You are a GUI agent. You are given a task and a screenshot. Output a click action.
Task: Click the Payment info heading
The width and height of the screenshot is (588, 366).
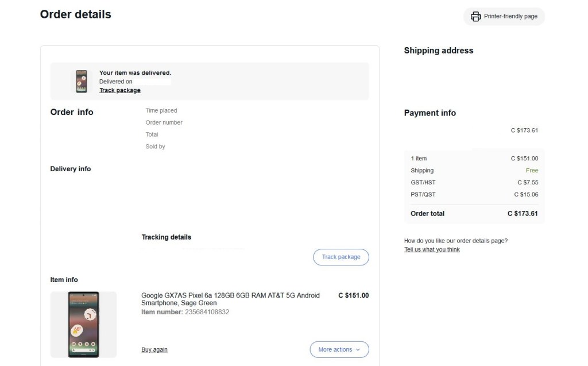tap(430, 113)
